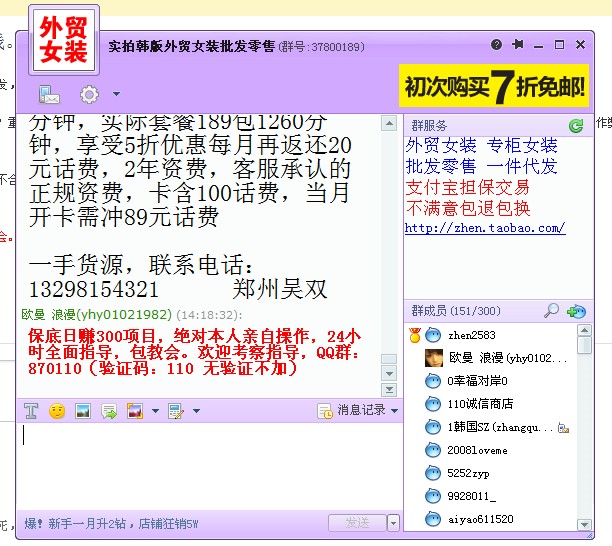Image resolution: width=612 pixels, height=546 pixels.
Task: Expand send options dropdown arrow
Action: [393, 523]
